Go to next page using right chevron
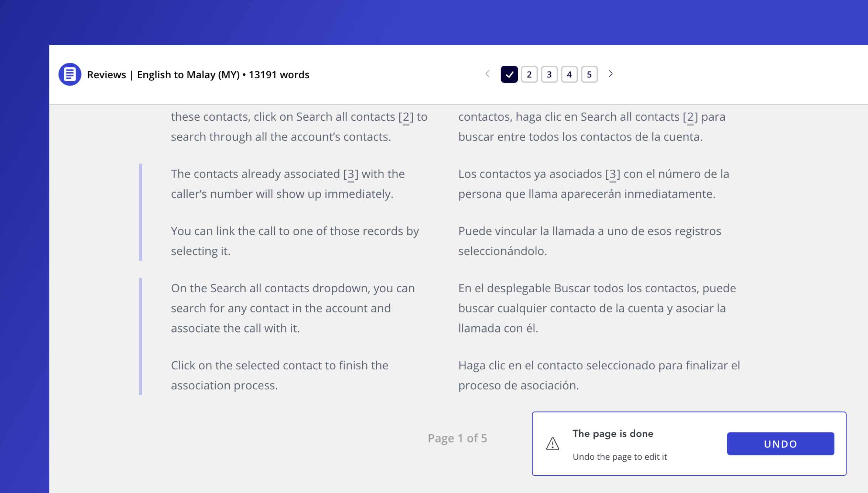This screenshot has height=493, width=868. pos(611,74)
